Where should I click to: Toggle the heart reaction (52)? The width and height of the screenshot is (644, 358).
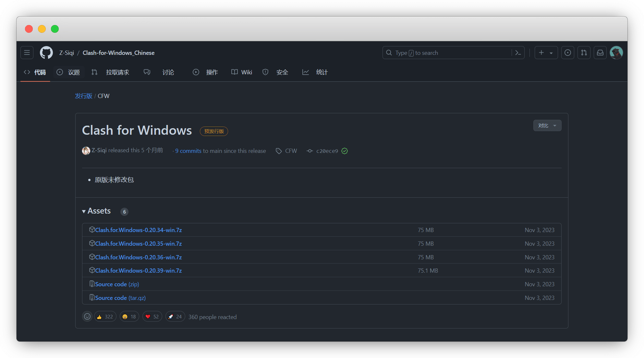pos(152,316)
